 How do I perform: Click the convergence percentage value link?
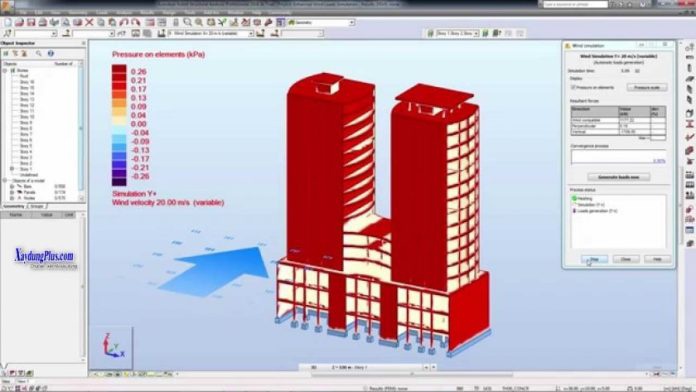pyautogui.click(x=659, y=161)
